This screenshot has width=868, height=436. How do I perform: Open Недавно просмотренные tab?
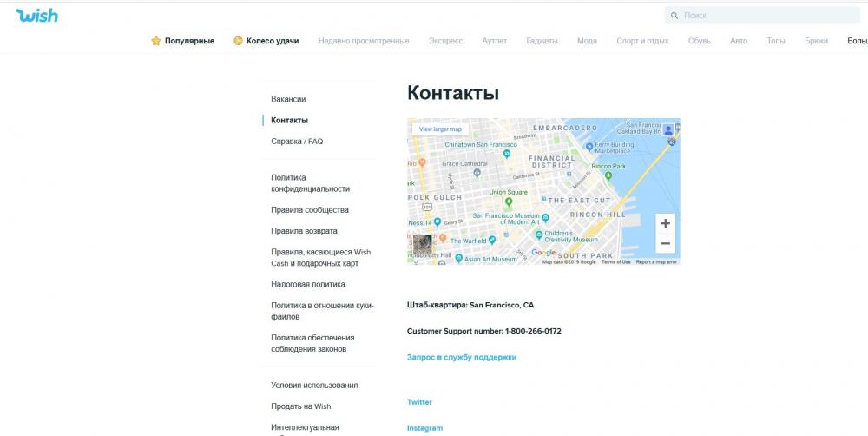tap(364, 41)
